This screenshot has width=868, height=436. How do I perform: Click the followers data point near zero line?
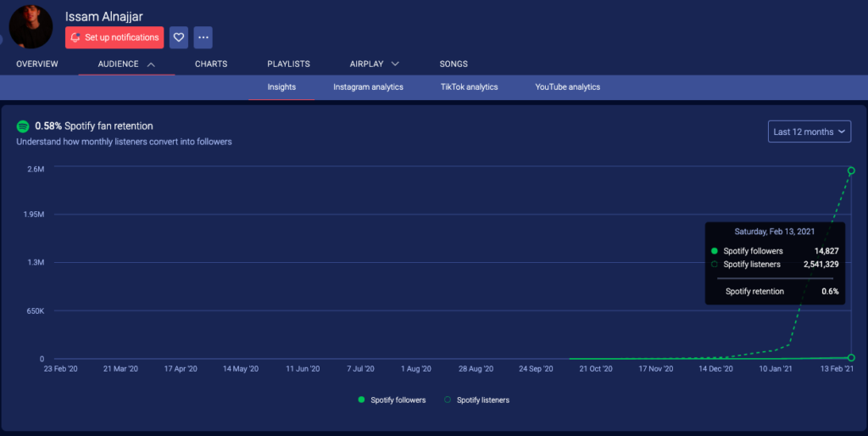tap(851, 358)
